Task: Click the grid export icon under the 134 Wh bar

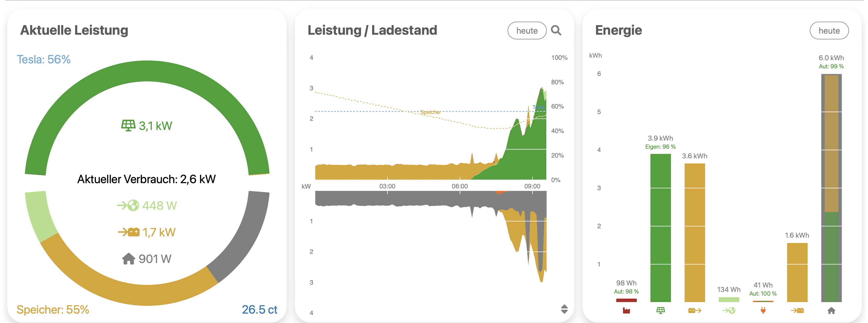Action: (728, 310)
